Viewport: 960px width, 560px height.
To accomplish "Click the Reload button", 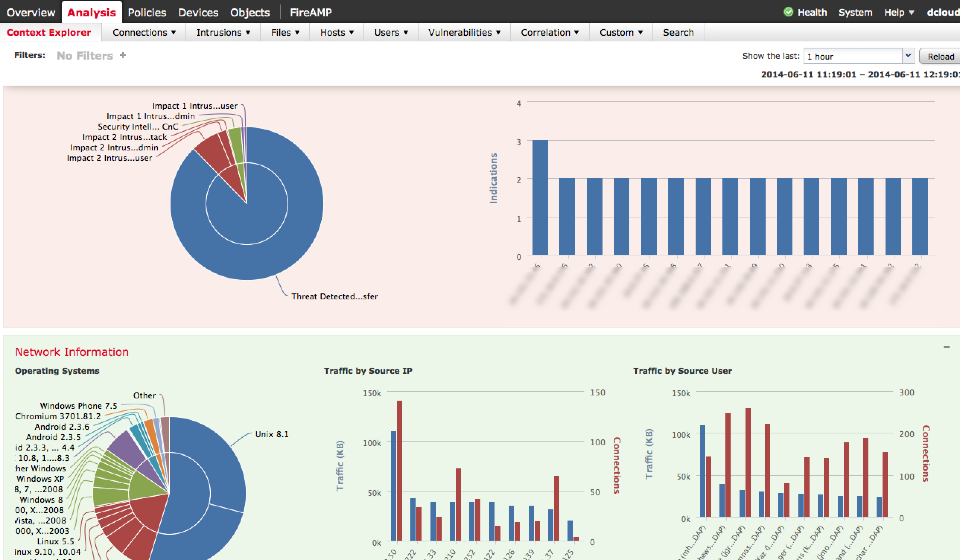I will click(940, 56).
